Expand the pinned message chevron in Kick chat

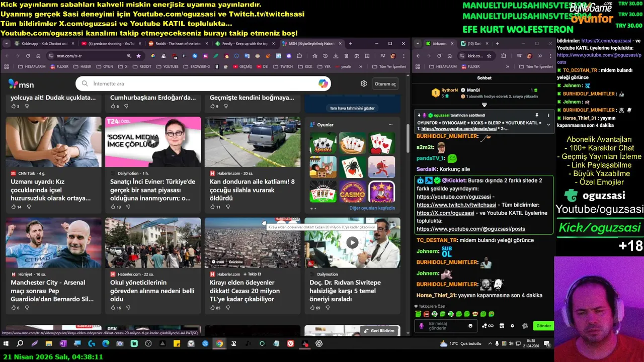[548, 124]
